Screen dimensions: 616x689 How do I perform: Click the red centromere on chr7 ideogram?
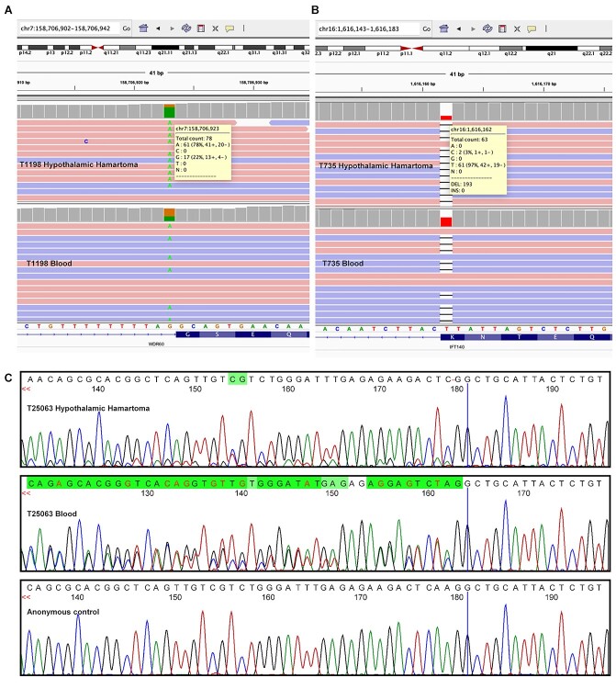tap(97, 48)
